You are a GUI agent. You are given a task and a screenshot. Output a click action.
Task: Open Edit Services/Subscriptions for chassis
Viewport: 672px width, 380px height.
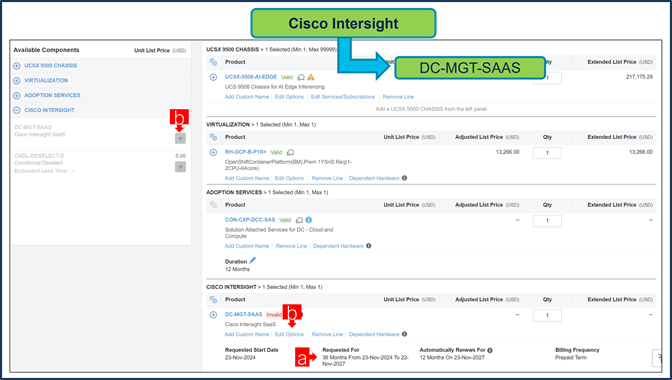[x=343, y=97]
